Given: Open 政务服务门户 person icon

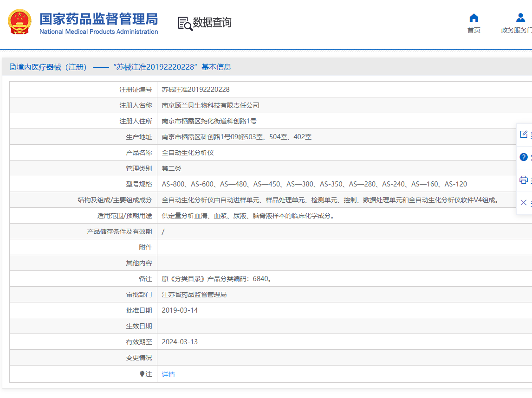Looking at the screenshot, I should (x=520, y=18).
